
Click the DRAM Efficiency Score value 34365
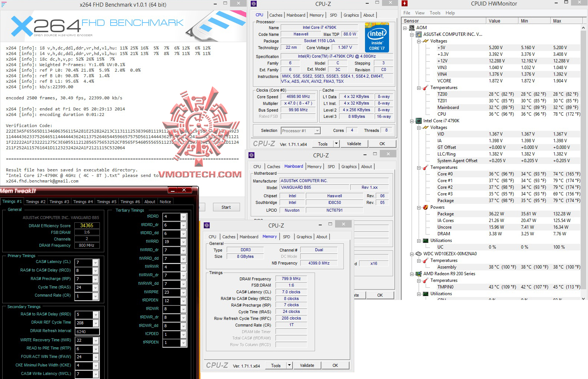(x=87, y=225)
